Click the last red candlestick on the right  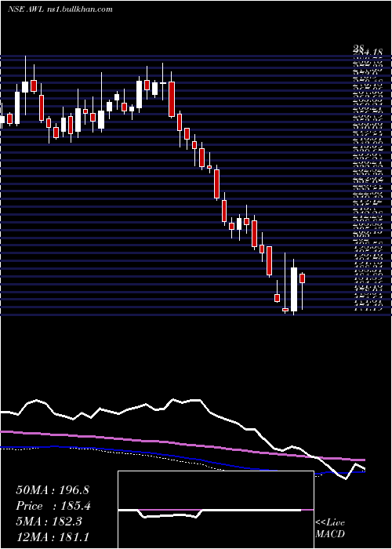(302, 278)
